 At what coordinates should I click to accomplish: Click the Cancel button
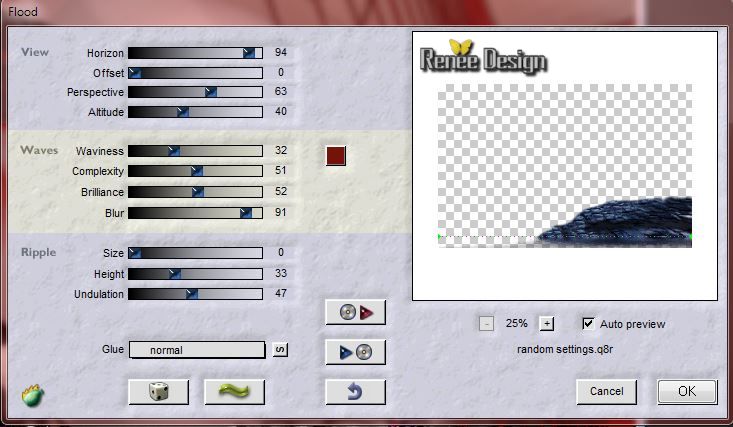(606, 391)
